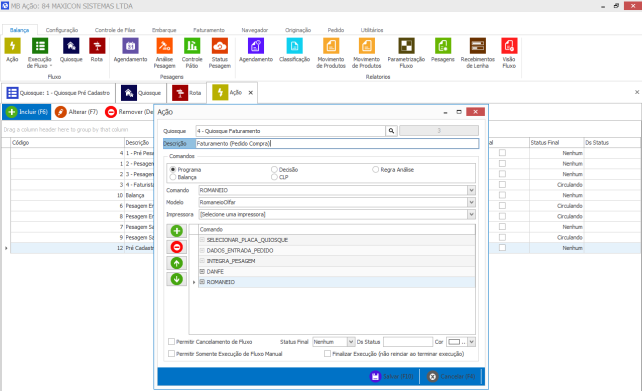Viewport: 642px width, 391px height.
Task: Select the Regra Análise radio button
Action: 375,170
